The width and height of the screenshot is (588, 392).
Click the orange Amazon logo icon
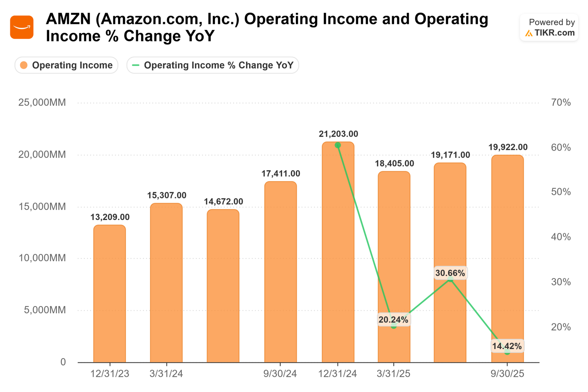22,27
